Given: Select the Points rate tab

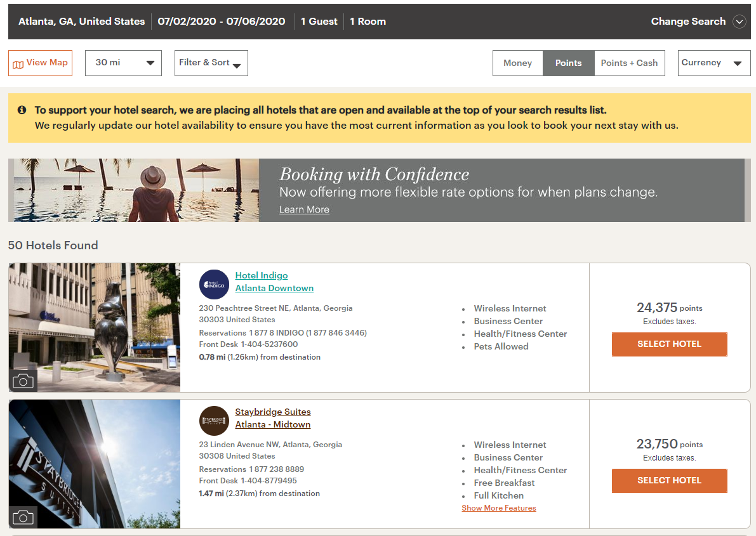Looking at the screenshot, I should click(569, 63).
